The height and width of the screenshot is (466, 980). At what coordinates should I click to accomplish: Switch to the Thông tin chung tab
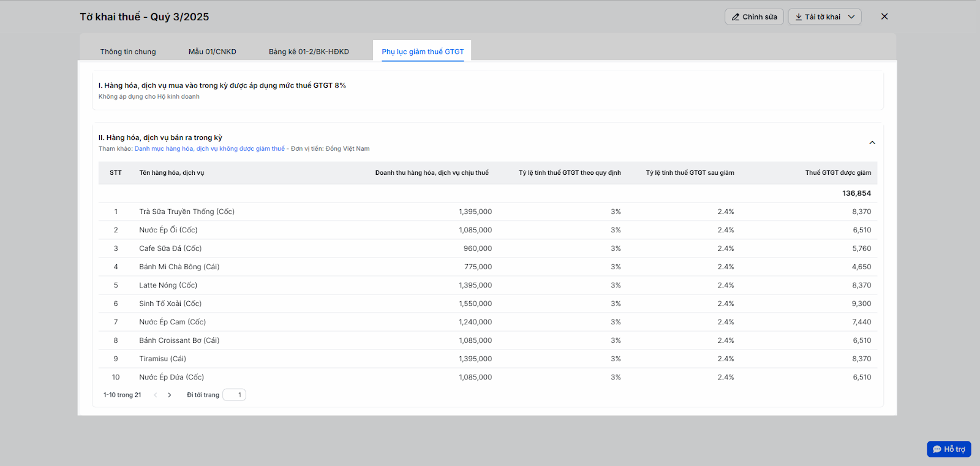point(128,52)
